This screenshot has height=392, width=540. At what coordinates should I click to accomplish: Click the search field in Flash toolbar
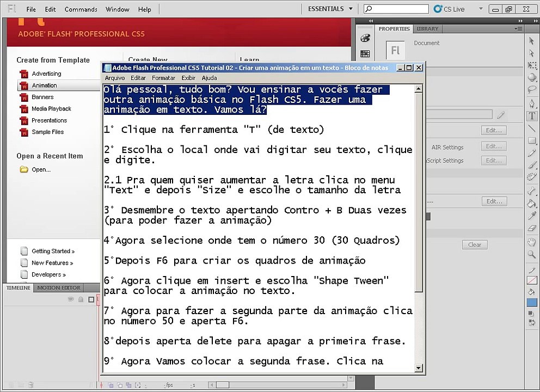[396, 9]
